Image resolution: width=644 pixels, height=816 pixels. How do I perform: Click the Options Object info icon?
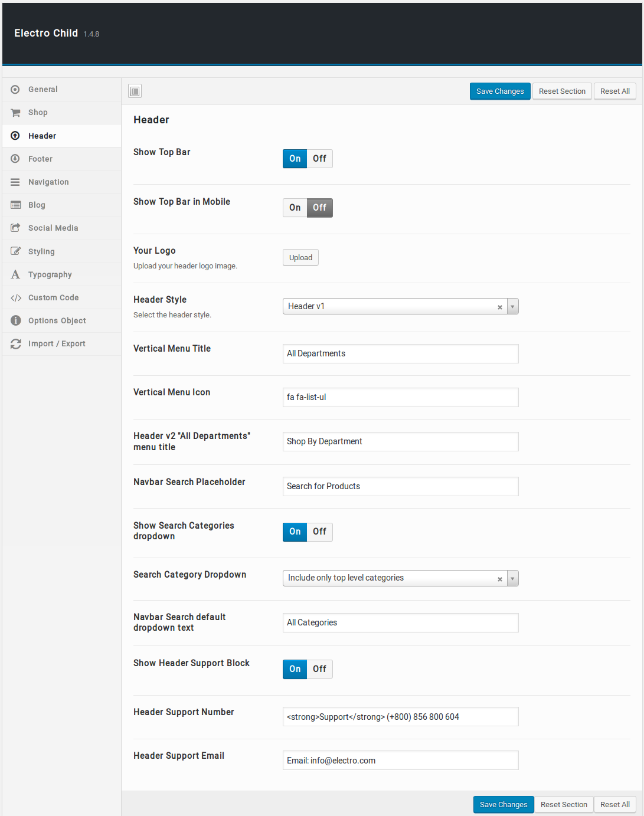click(15, 320)
